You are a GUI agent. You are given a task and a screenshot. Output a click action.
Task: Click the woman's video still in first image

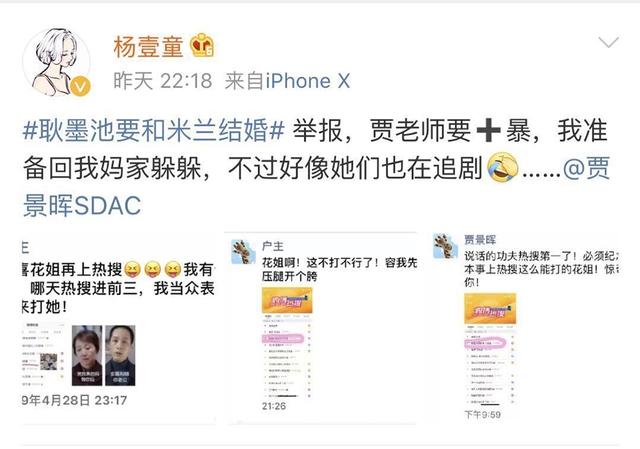click(87, 356)
